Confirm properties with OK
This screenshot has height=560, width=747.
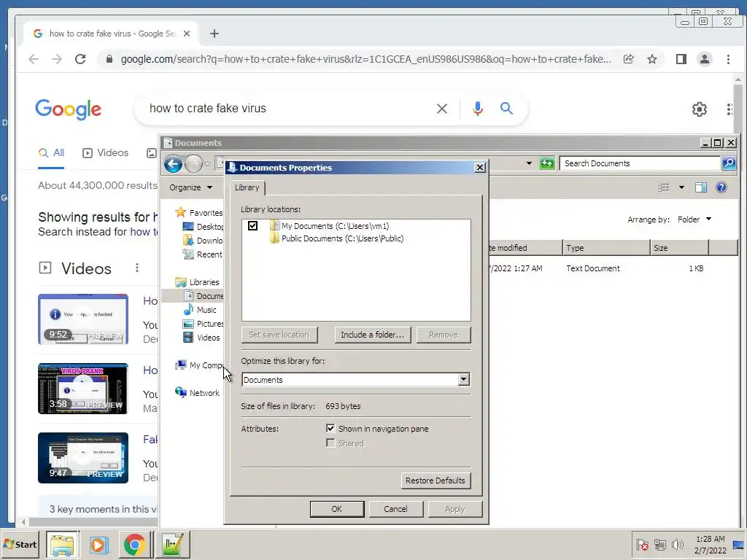tap(337, 509)
